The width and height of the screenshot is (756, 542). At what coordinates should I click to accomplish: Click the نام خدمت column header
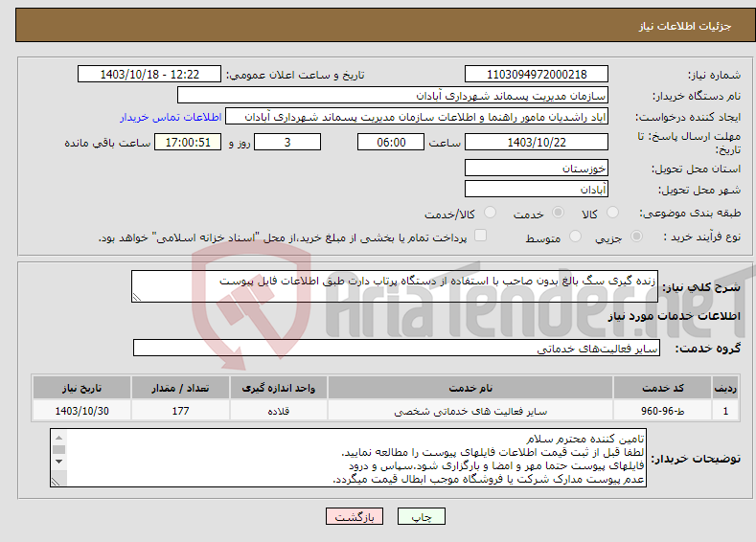(470, 388)
